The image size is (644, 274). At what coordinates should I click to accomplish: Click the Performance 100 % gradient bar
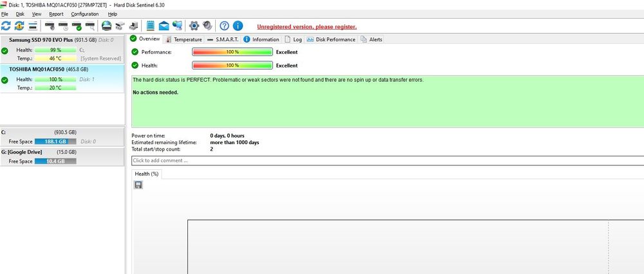point(232,52)
